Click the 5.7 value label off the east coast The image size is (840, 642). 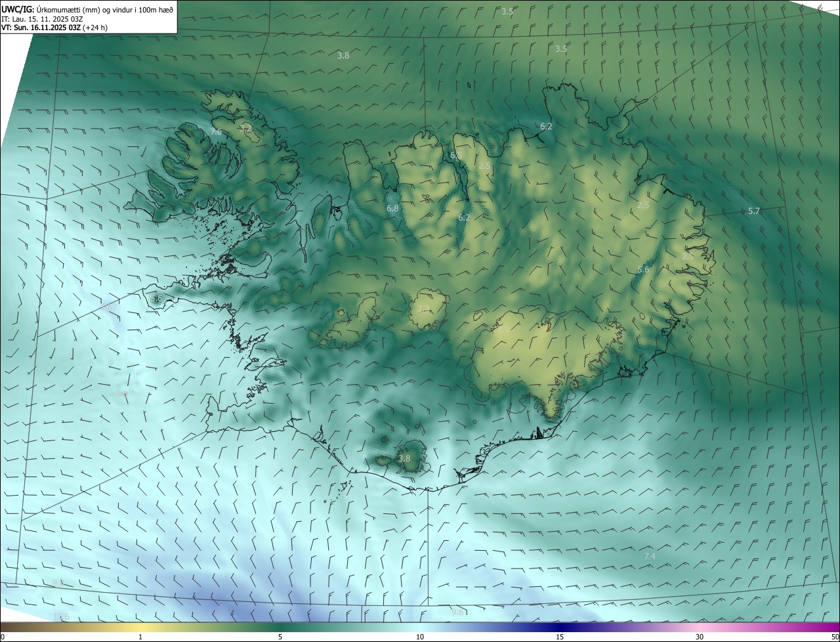pos(754,211)
